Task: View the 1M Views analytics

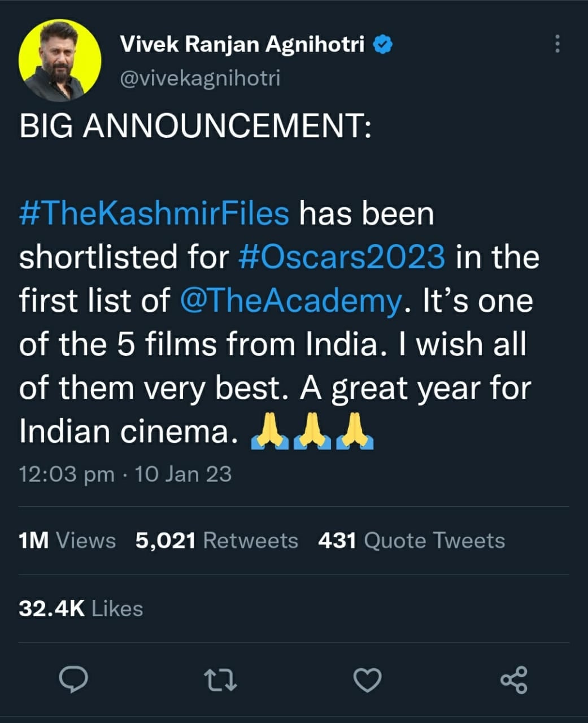Action: pyautogui.click(x=67, y=541)
